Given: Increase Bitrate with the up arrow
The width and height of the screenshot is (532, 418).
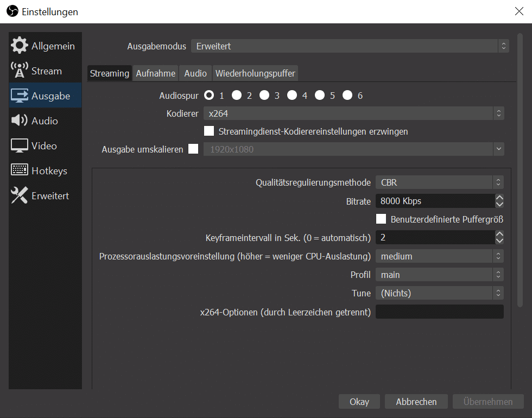Looking at the screenshot, I should tap(499, 198).
